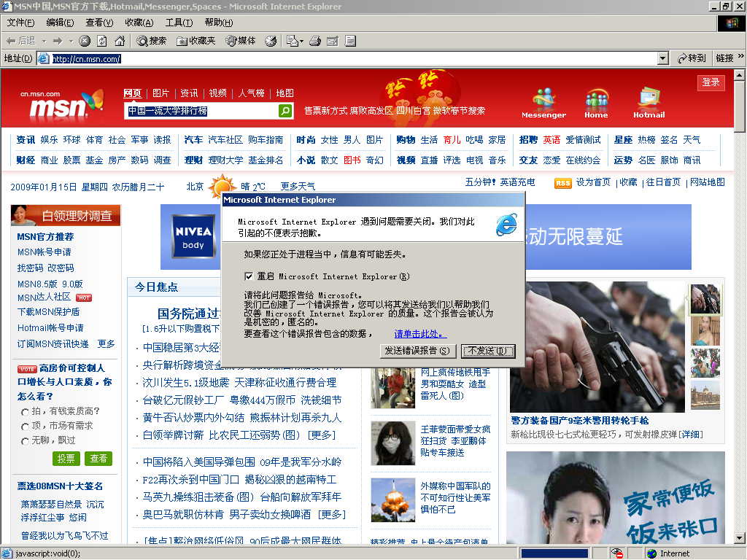Select radio option 无聊，飘过
This screenshot has height=560, width=747.
pos(26,441)
